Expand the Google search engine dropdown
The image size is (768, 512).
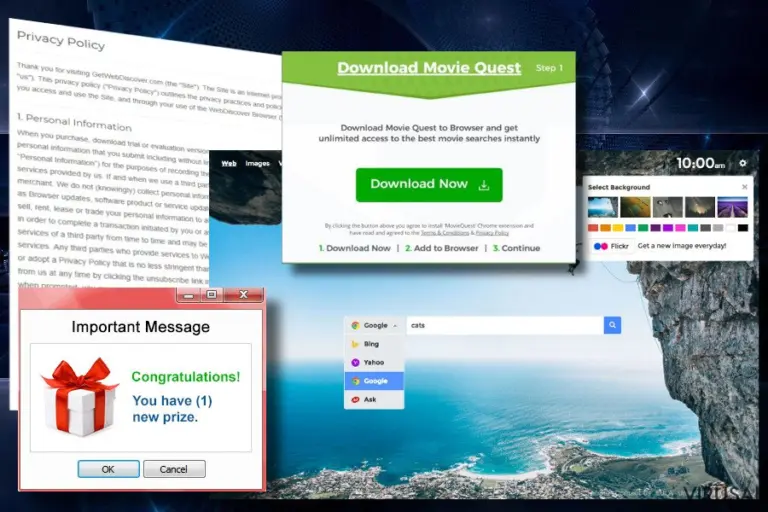374,325
